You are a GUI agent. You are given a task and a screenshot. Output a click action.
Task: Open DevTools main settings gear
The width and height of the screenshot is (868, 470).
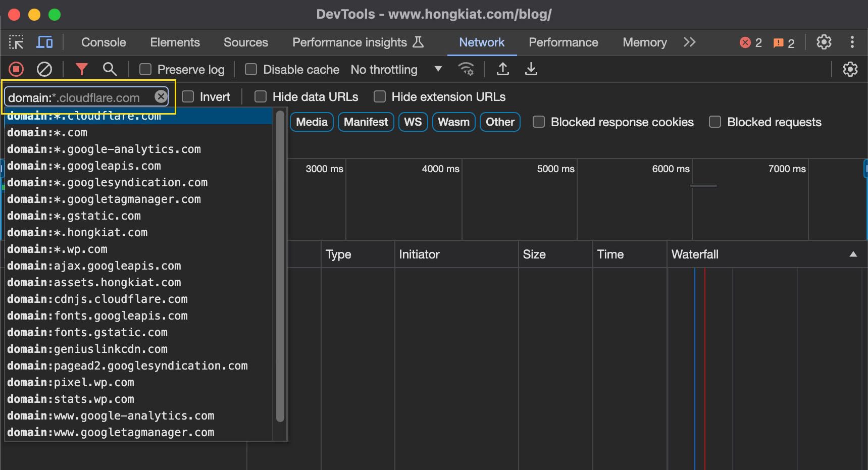[824, 42]
